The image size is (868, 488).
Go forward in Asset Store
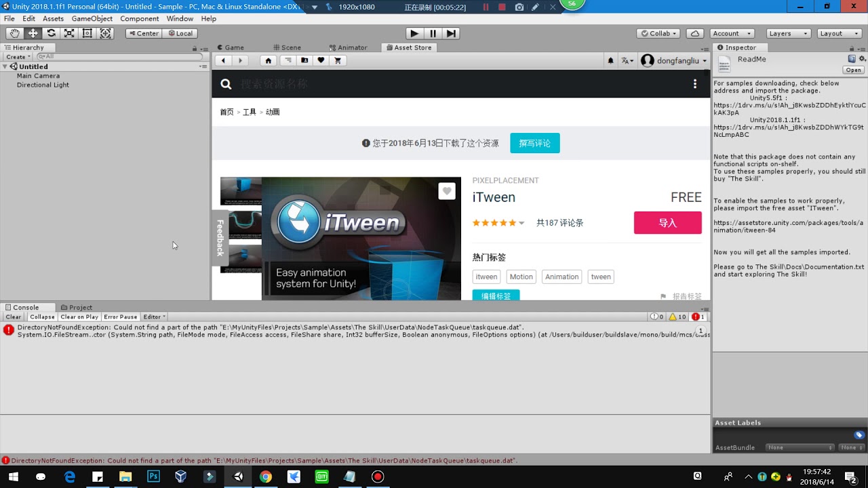coord(240,60)
